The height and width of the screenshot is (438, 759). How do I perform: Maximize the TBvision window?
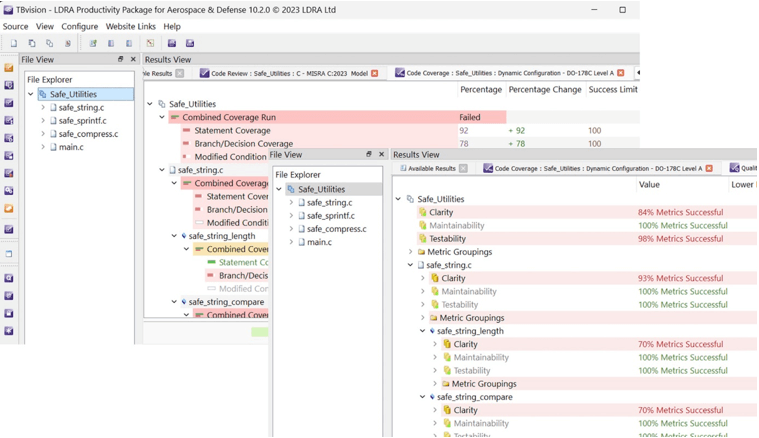(622, 10)
